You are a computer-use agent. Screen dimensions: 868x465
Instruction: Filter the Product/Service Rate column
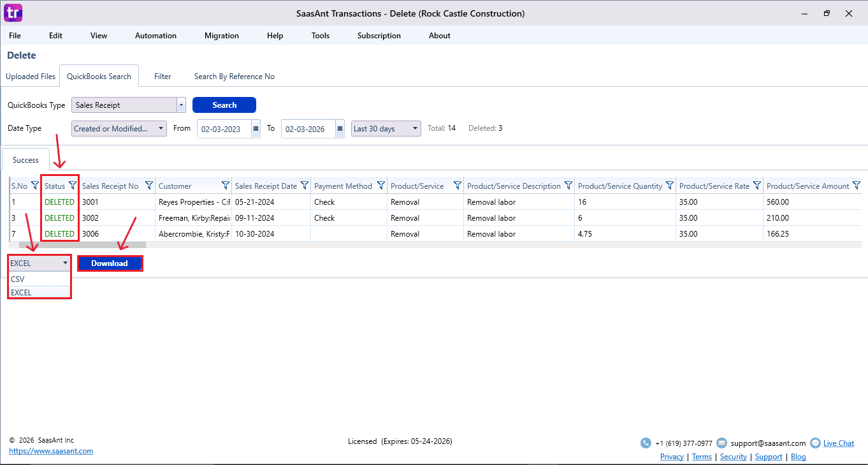point(756,186)
